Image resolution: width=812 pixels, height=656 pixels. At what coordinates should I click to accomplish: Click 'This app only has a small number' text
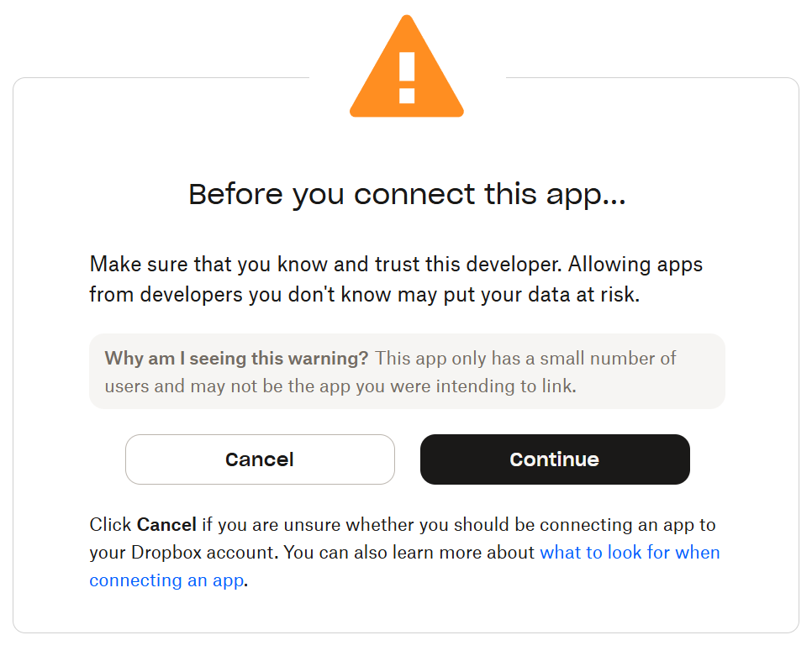tap(525, 358)
